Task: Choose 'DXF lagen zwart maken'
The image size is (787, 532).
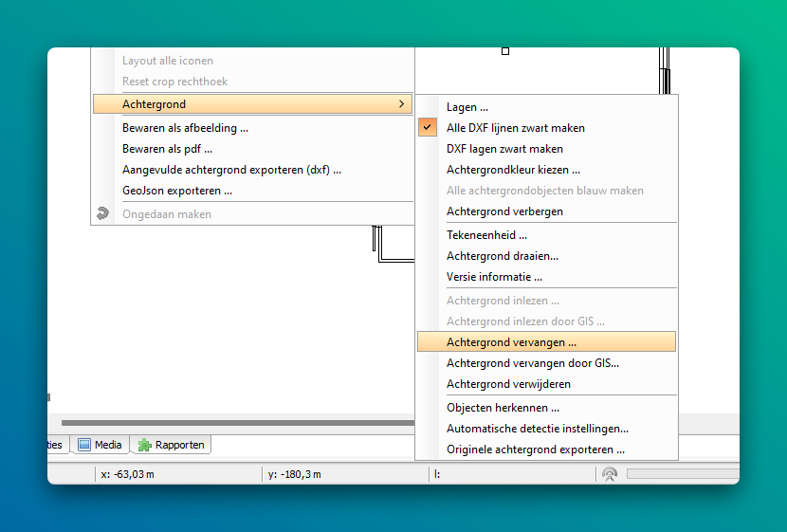Action: [x=504, y=149]
